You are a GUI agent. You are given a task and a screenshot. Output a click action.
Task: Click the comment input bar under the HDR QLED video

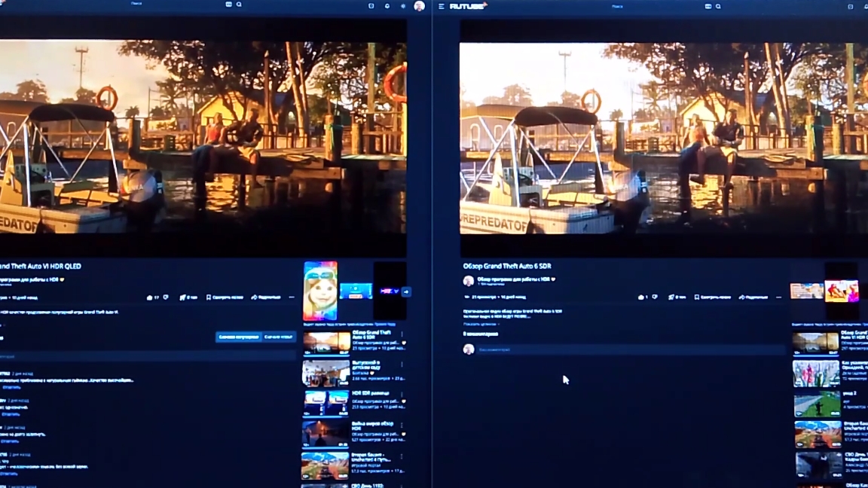(x=147, y=357)
